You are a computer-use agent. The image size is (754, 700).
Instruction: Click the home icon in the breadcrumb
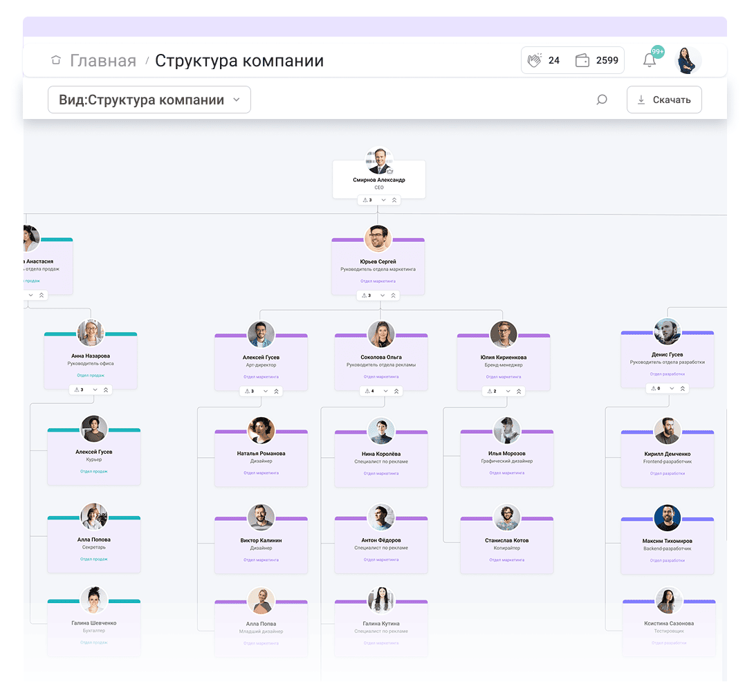coord(55,60)
